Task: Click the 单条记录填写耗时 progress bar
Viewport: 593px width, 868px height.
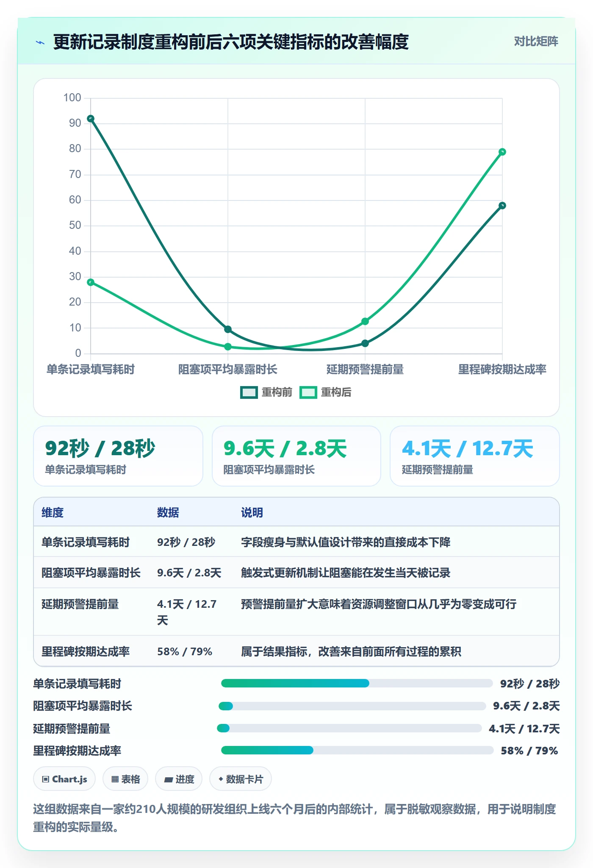Action: tap(357, 683)
